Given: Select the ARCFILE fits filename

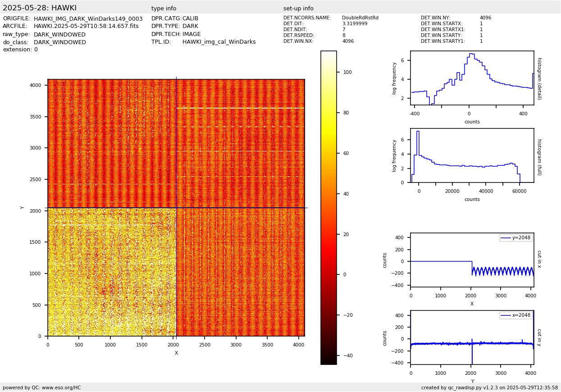Looking at the screenshot, I should pyautogui.click(x=86, y=26).
